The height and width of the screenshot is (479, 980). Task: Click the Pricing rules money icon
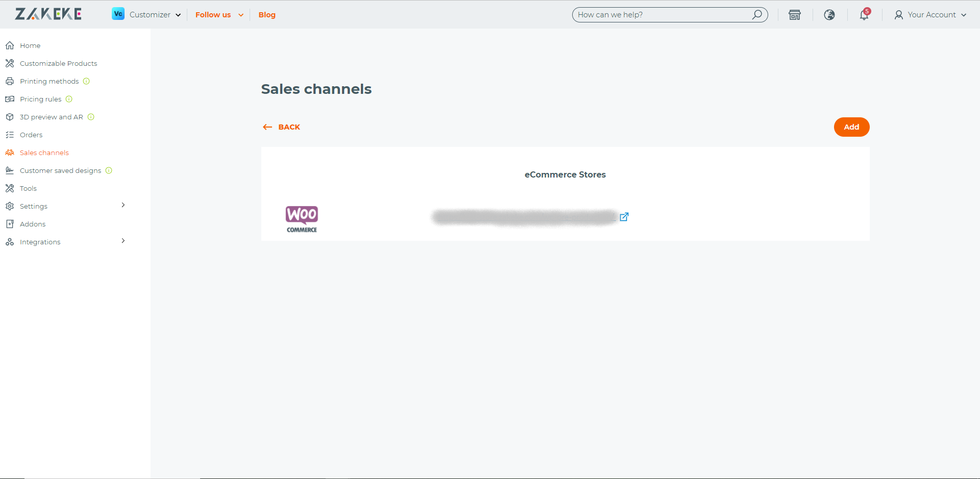click(x=10, y=99)
